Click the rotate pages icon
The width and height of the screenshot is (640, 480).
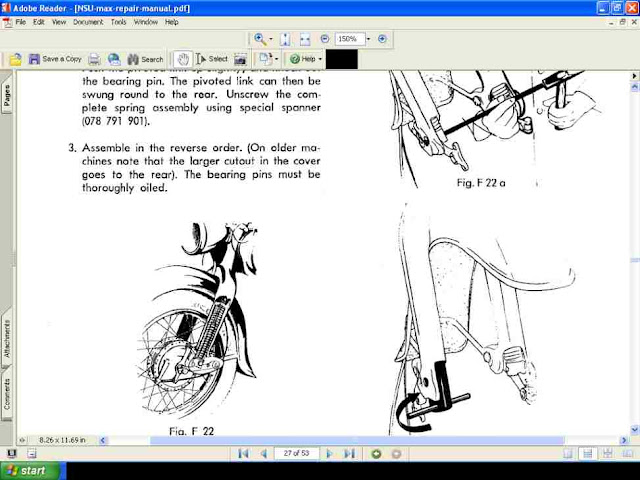pos(266,59)
